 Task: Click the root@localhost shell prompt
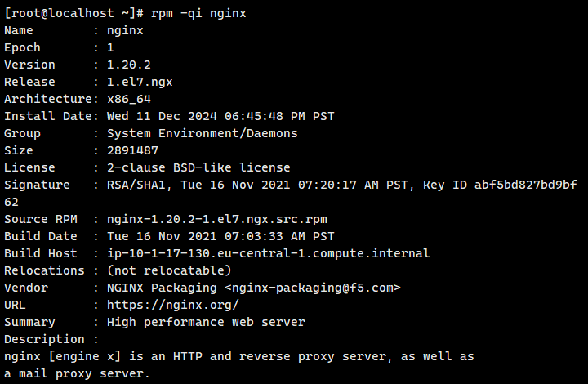(73, 14)
